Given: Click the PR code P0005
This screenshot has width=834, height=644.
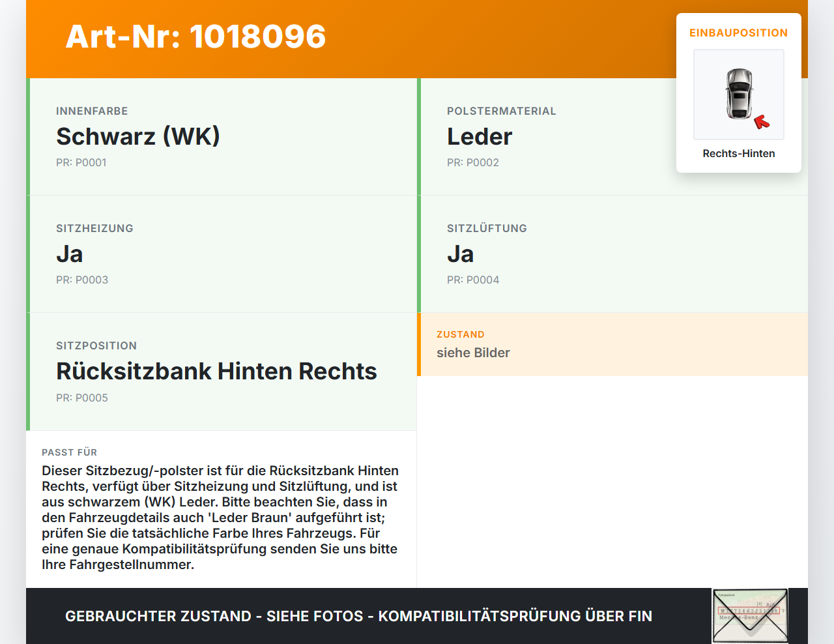Looking at the screenshot, I should click(x=81, y=398).
